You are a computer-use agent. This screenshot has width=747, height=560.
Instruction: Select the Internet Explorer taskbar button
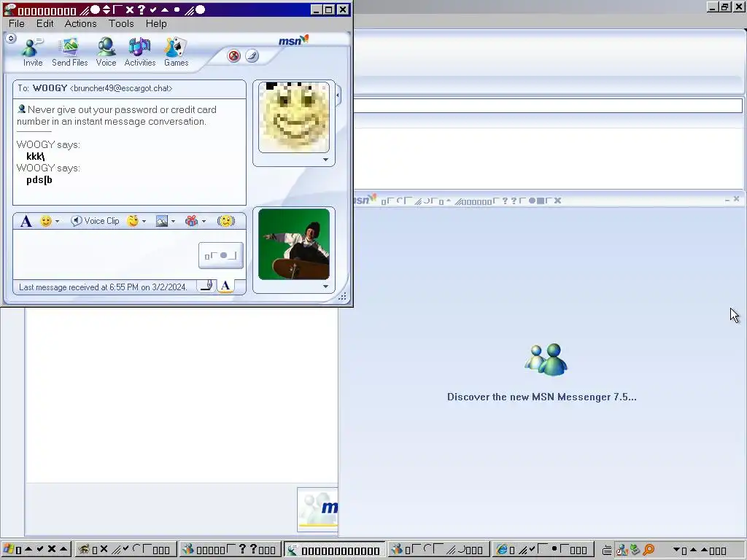click(x=543, y=550)
